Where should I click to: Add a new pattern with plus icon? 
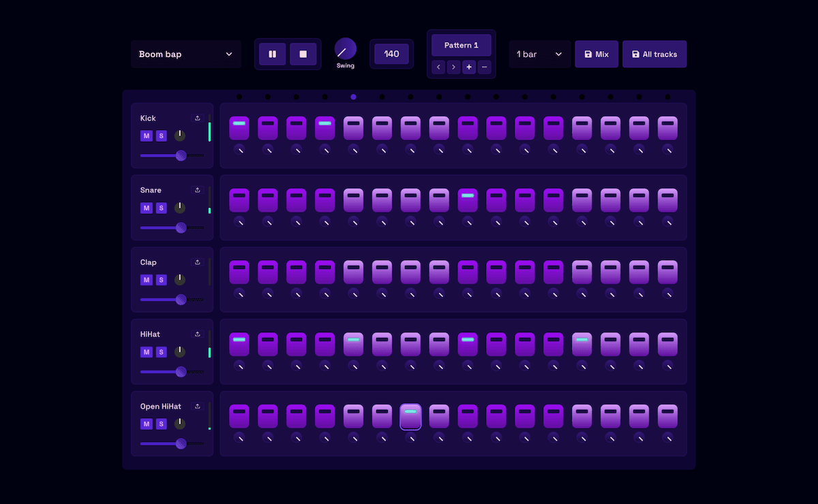point(469,67)
